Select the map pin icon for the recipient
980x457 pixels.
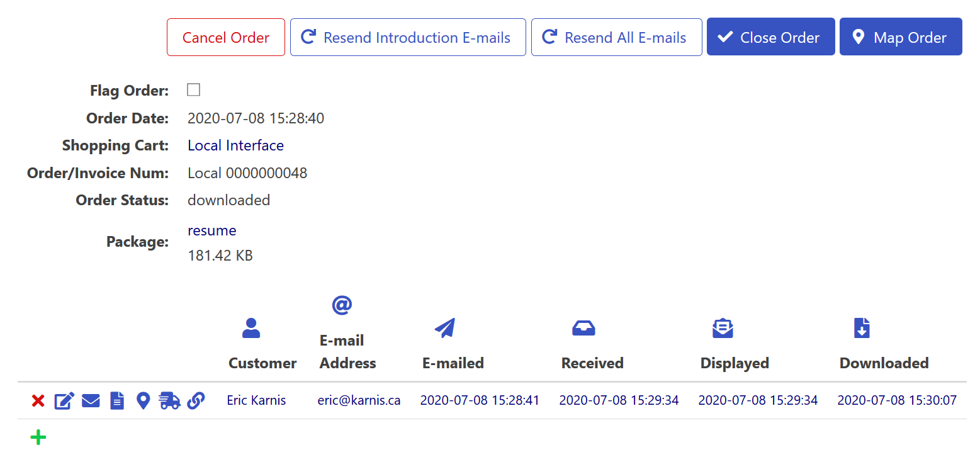pos(143,400)
